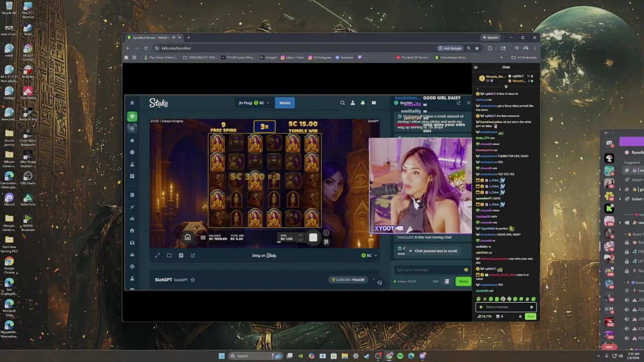Send the Stake chat message
This screenshot has height=362, width=644.
click(463, 282)
